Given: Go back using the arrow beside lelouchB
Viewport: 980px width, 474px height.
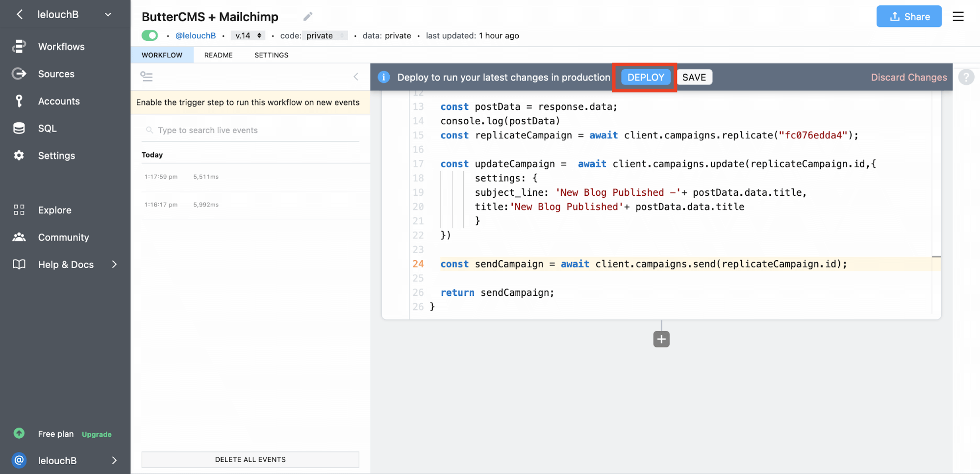Looking at the screenshot, I should [20, 15].
